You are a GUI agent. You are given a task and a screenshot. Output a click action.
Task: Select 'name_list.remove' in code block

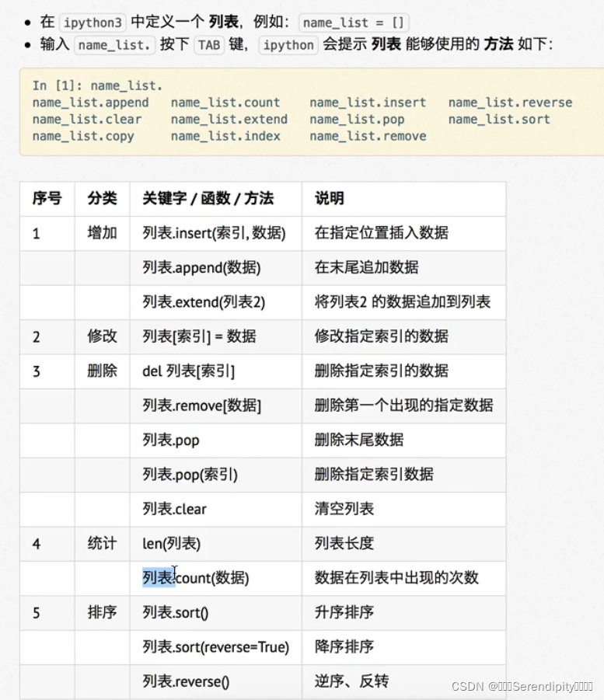click(368, 136)
